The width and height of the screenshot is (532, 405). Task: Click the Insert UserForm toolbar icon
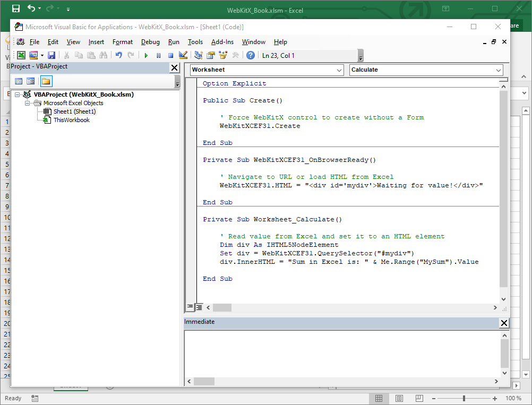point(33,55)
